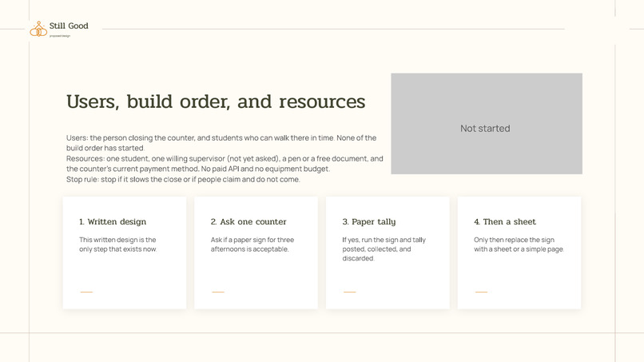Select the '3. Paper tally' card title

(369, 222)
